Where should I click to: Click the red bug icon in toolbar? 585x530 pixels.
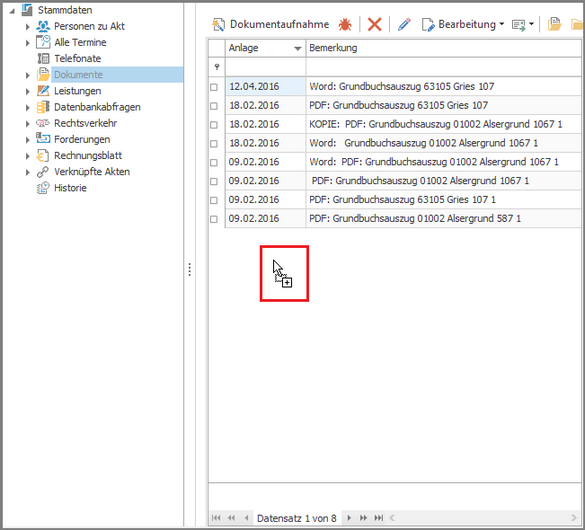345,25
